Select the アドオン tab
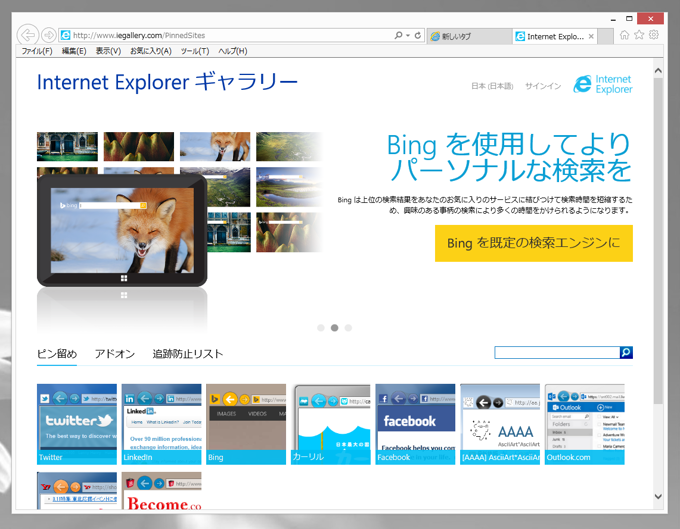The width and height of the screenshot is (680, 529). pyautogui.click(x=115, y=354)
